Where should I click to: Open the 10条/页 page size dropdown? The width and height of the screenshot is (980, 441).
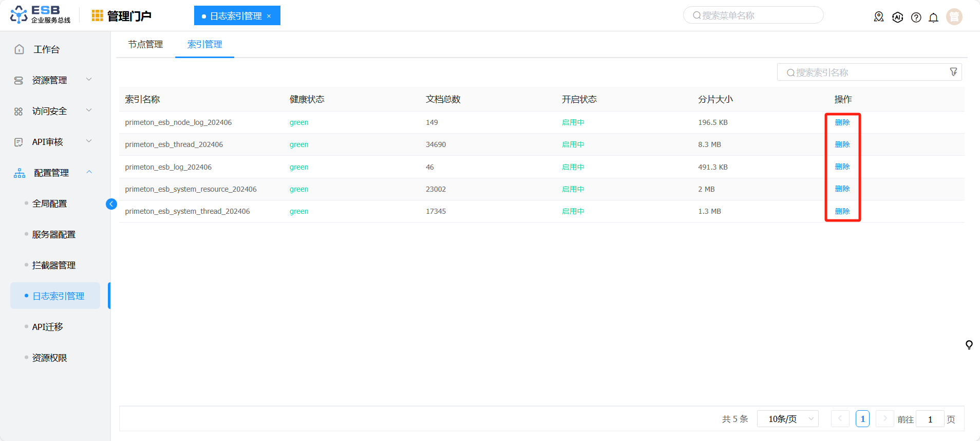pyautogui.click(x=787, y=419)
